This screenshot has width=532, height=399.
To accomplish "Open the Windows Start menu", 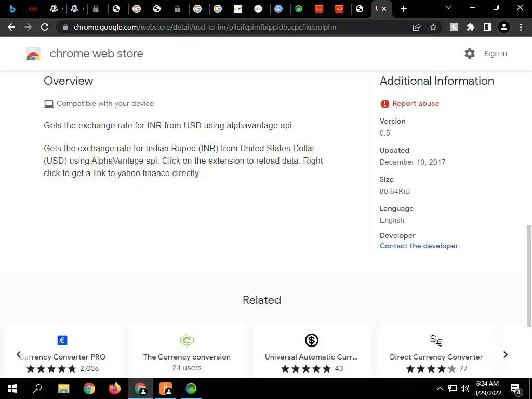I will click(x=12, y=389).
